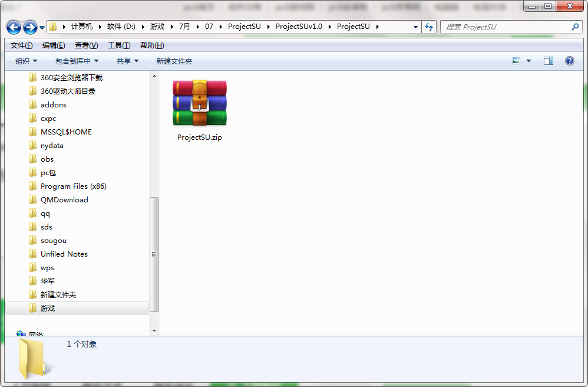Click 软件 (D:) in the breadcrumb
The width and height of the screenshot is (588, 387).
pos(121,27)
